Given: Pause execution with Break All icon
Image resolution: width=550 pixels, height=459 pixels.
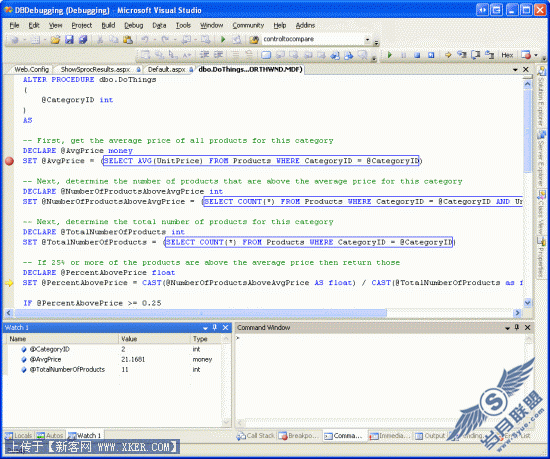Looking at the screenshot, I should pyautogui.click(x=403, y=55).
